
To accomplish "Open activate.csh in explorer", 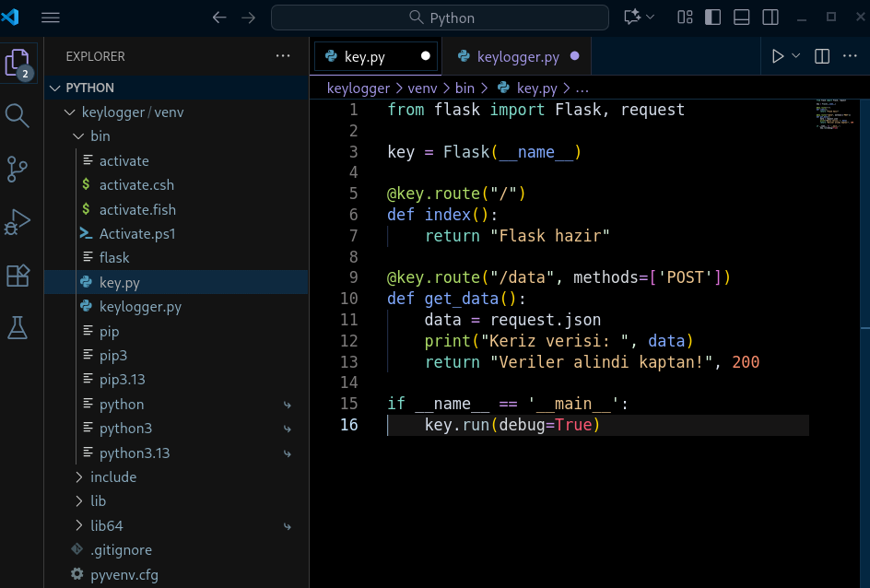I will coord(176,184).
